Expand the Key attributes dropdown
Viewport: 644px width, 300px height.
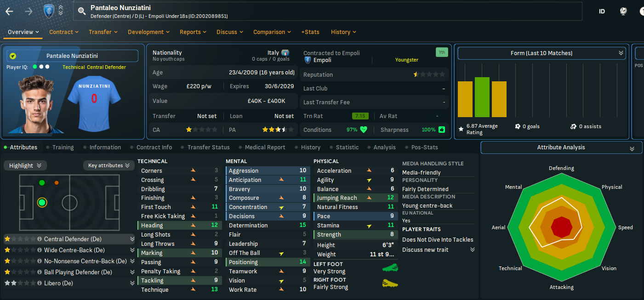108,165
